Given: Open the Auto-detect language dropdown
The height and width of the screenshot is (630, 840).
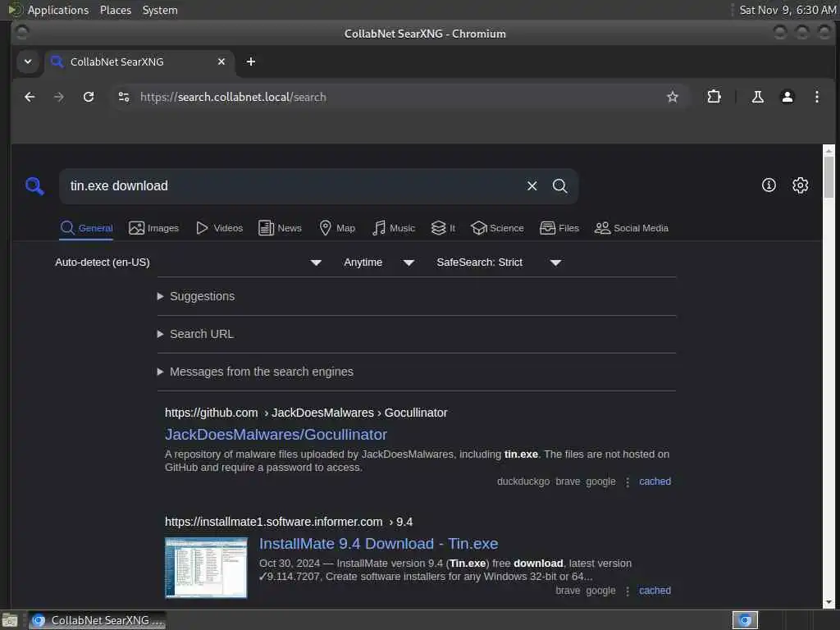Looking at the screenshot, I should tap(188, 262).
